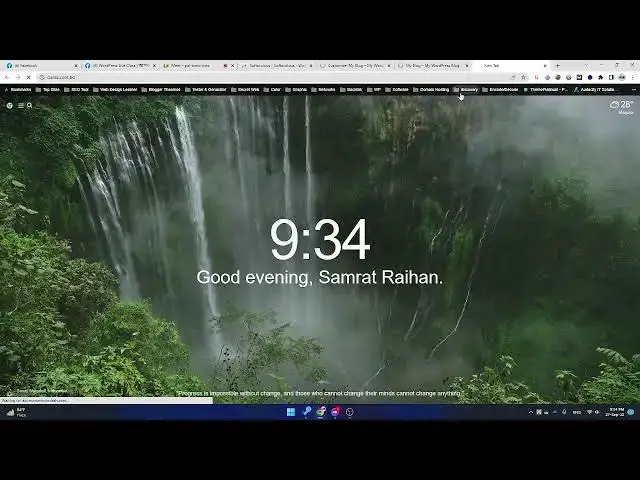Open the Blogger Themes bookmark folder
The height and width of the screenshot is (480, 640).
click(x=161, y=89)
